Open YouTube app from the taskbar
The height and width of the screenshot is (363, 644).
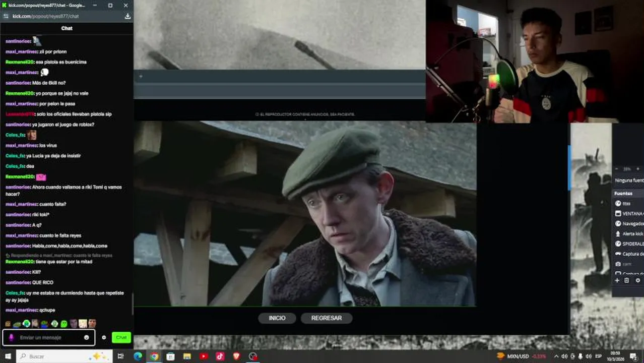pyautogui.click(x=204, y=356)
